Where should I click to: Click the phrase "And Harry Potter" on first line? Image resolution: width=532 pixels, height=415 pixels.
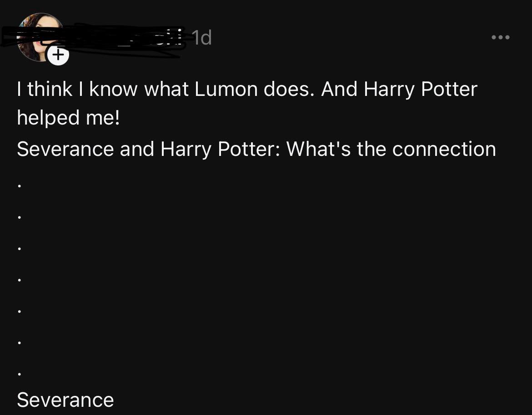coord(399,89)
